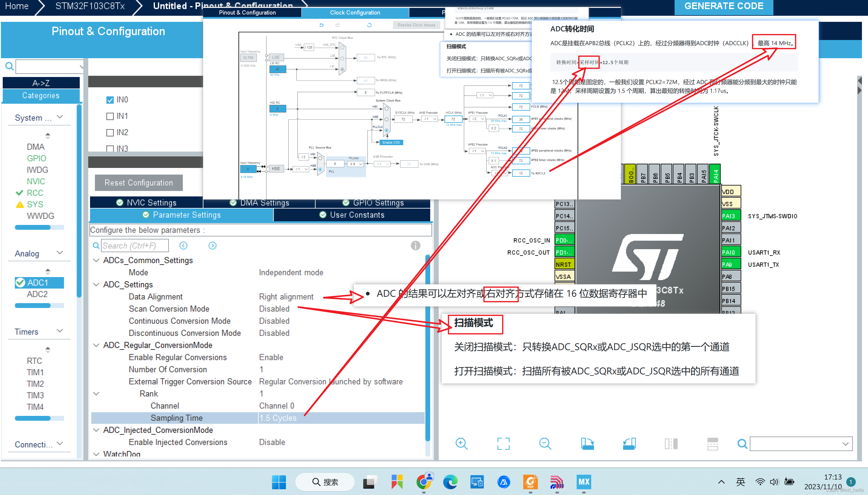This screenshot has height=495, width=868.
Task: Click the rotate clockwise pinout icon
Action: [x=587, y=443]
